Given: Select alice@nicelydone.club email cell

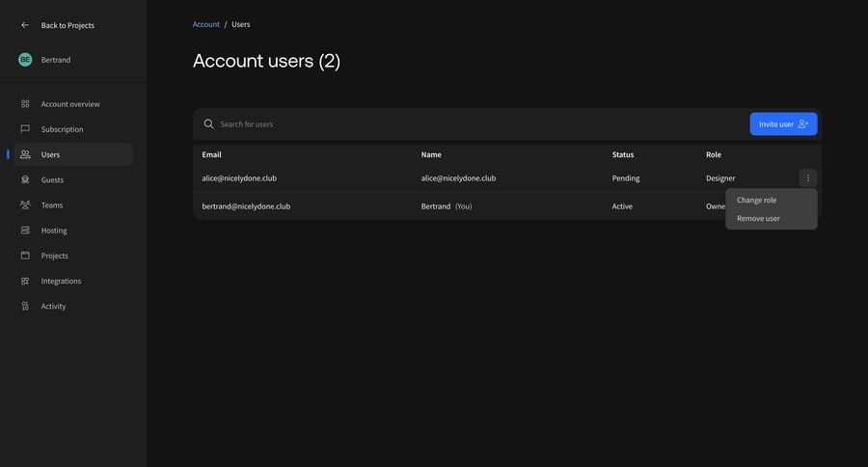Looking at the screenshot, I should coord(239,179).
